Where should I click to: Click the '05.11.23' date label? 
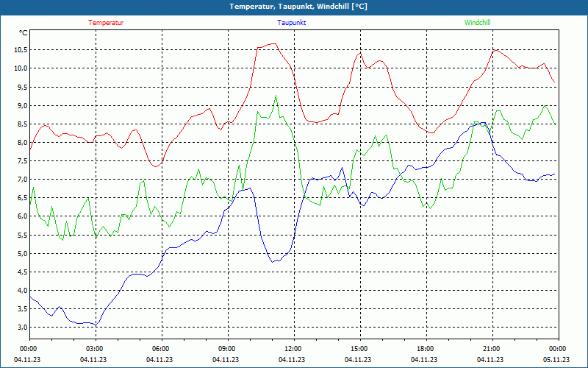click(x=556, y=360)
